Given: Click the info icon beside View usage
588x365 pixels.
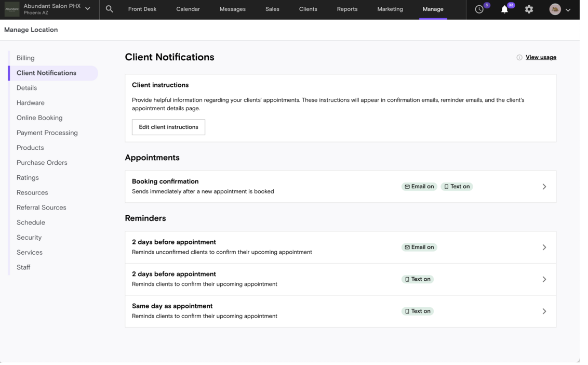Looking at the screenshot, I should pos(519,58).
